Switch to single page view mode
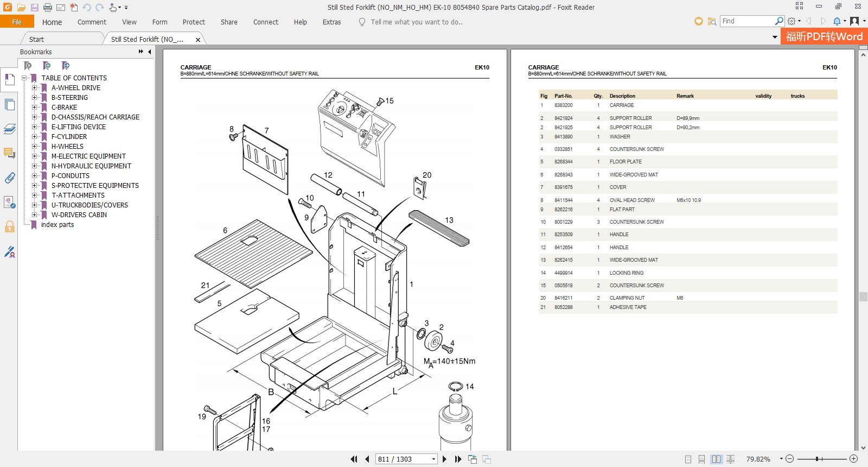 (688, 459)
